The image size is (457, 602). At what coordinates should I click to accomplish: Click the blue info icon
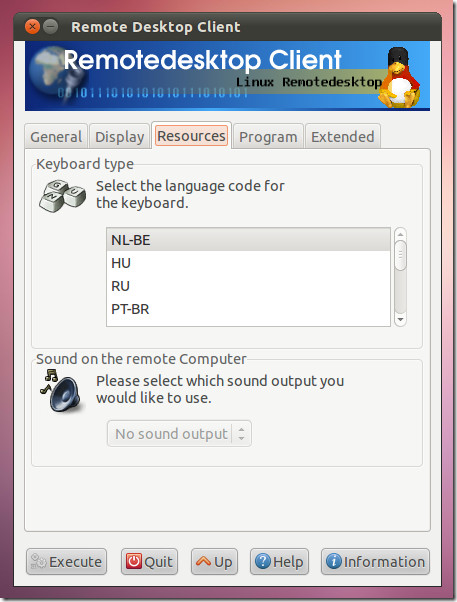click(334, 561)
